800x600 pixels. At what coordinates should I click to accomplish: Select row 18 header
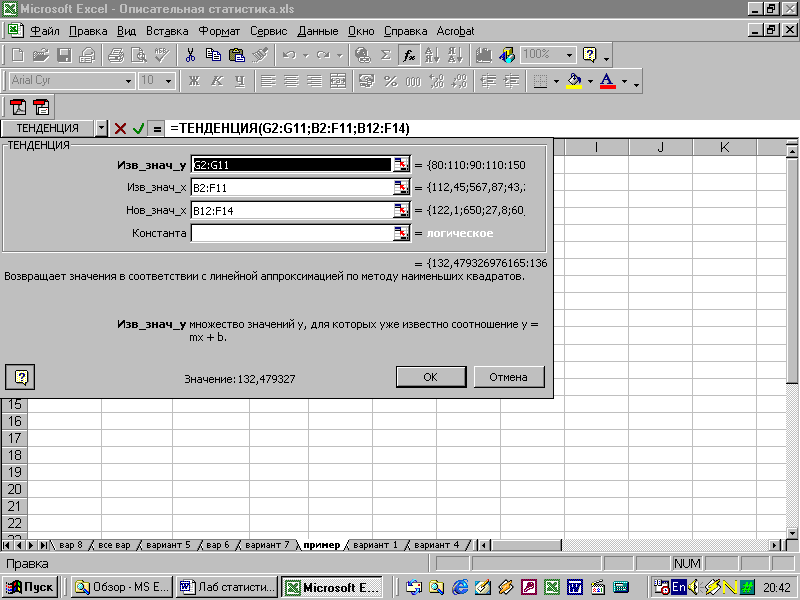(x=14, y=455)
